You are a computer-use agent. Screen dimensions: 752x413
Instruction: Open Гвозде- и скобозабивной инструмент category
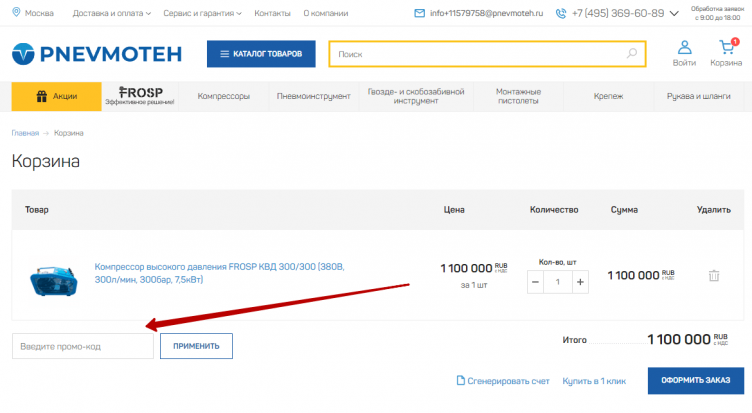pos(416,96)
